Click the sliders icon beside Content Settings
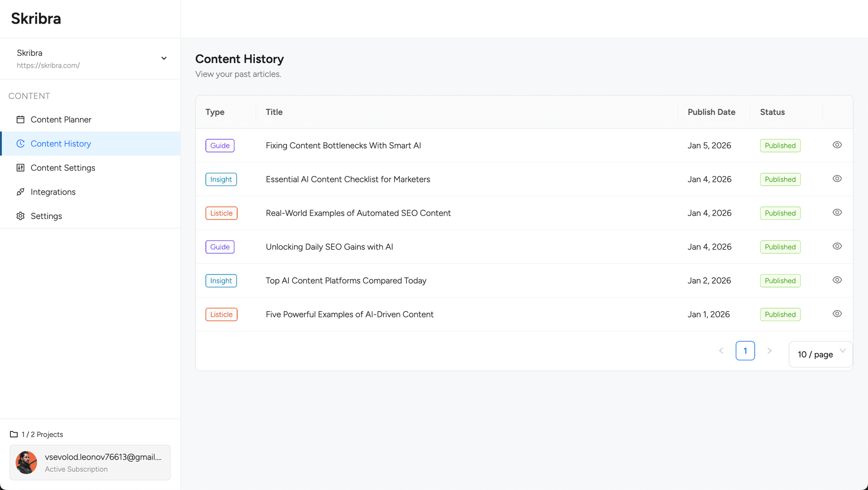The image size is (868, 490). [20, 168]
